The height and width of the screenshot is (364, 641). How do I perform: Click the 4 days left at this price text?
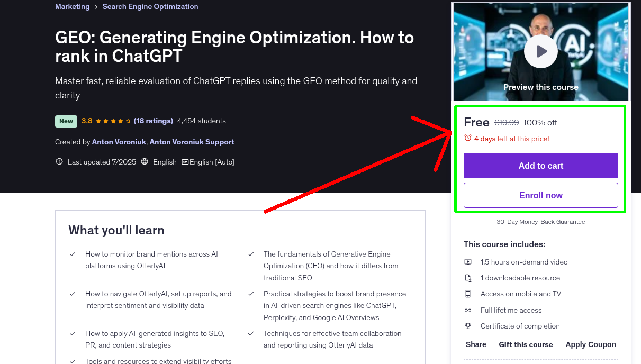(x=512, y=139)
